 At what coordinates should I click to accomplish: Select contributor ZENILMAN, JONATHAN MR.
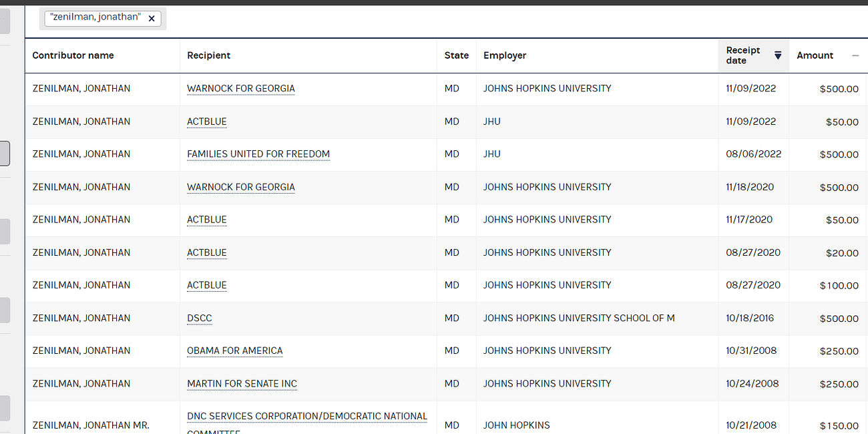(91, 425)
